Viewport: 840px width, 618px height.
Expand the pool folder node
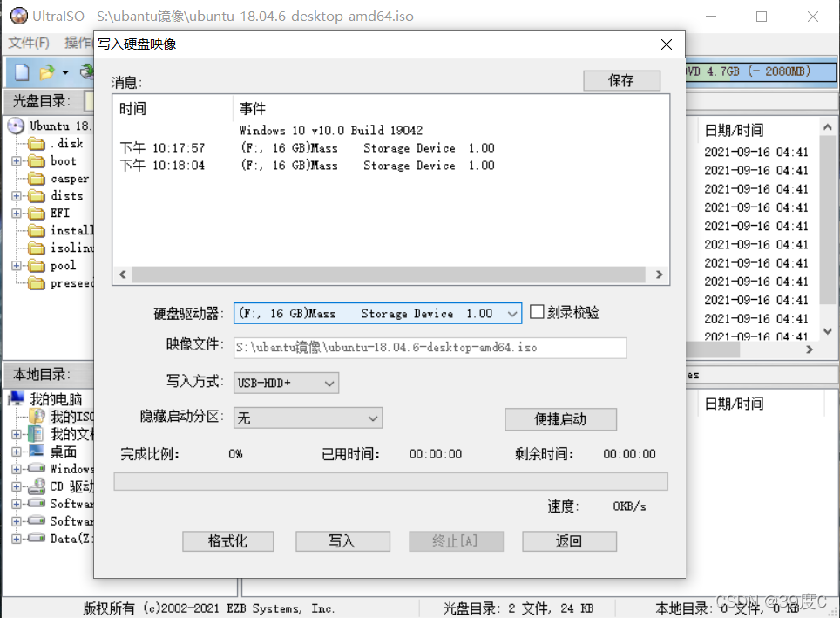pos(17,265)
